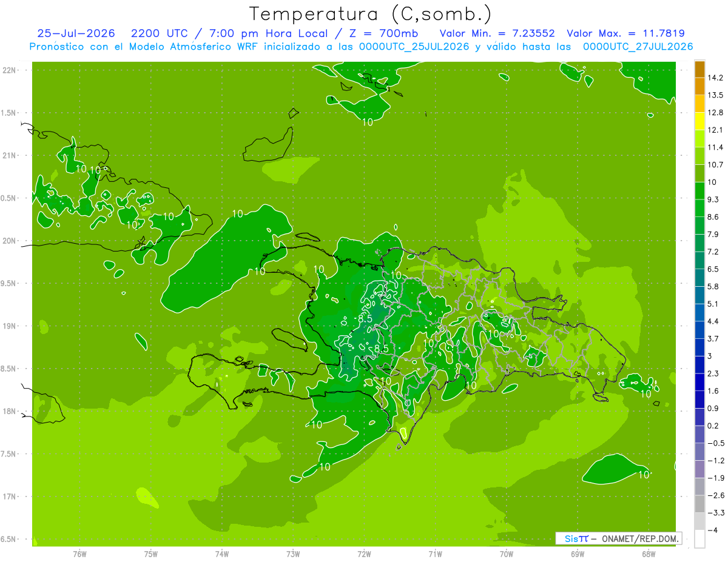Pick the gray swatch between -3.3 and -2.6

[699, 504]
